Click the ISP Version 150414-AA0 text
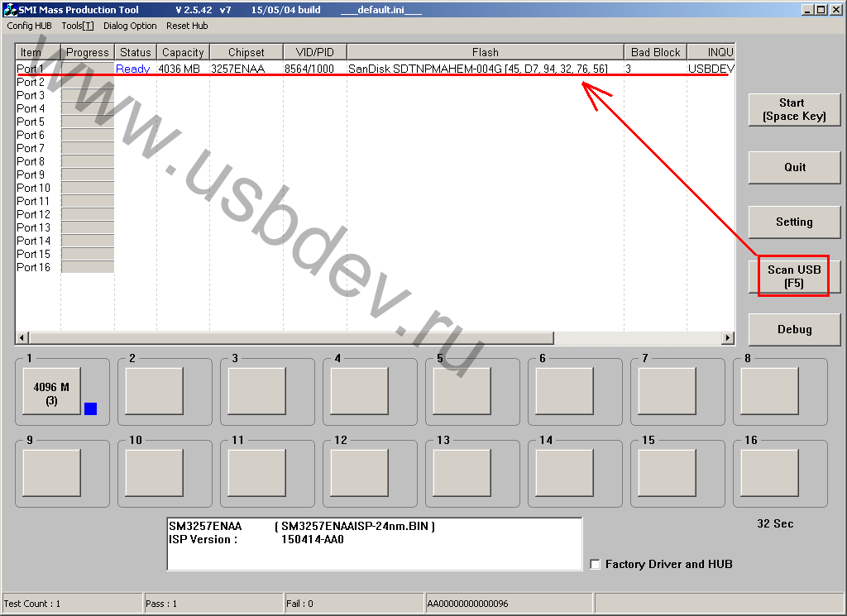The image size is (847, 616). pyautogui.click(x=256, y=539)
